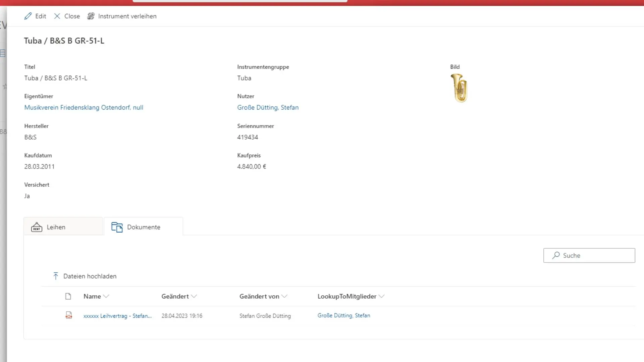
Task: Click the document icon in the table header
Action: [x=68, y=296]
